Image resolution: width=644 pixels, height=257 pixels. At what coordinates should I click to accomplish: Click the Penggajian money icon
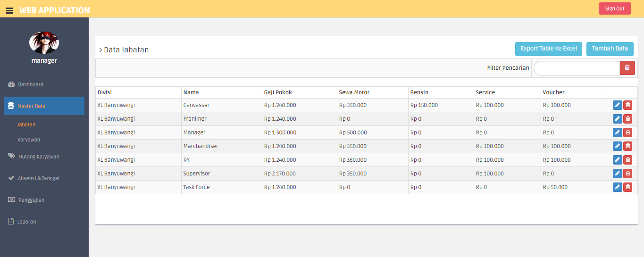[11, 199]
